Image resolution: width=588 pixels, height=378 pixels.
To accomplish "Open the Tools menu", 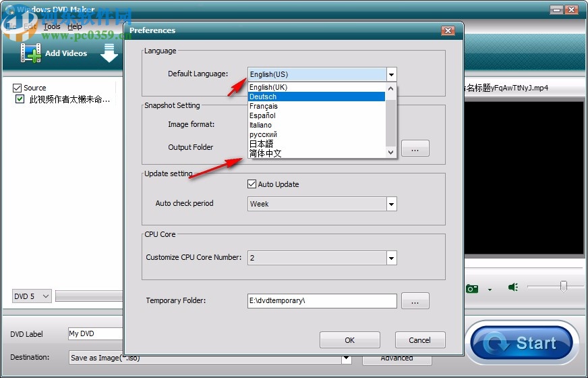I will click(52, 26).
